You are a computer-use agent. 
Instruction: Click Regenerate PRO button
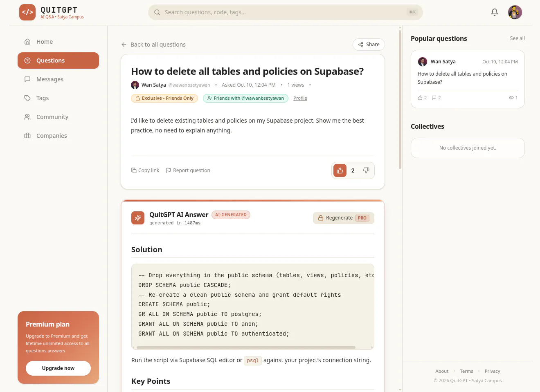click(x=344, y=218)
